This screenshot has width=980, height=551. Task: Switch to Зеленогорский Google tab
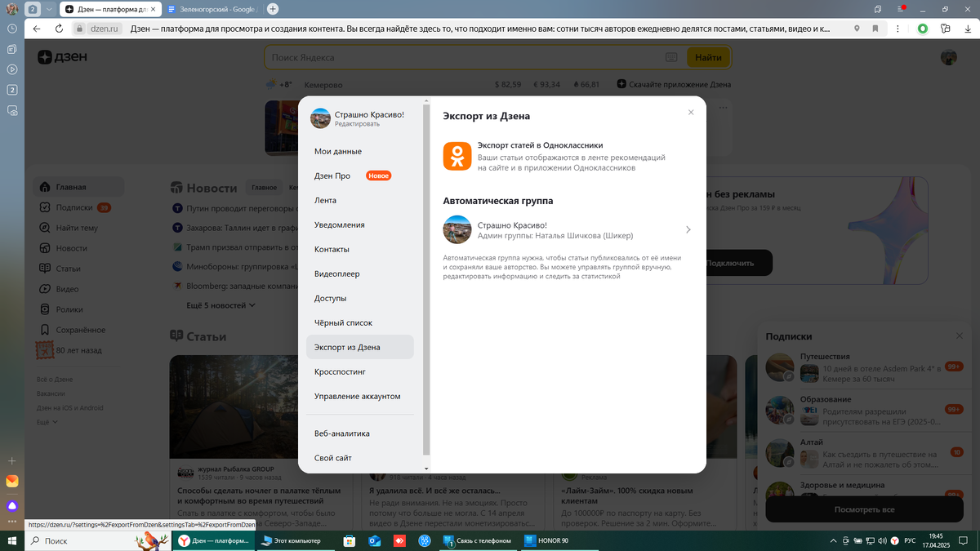point(214,9)
